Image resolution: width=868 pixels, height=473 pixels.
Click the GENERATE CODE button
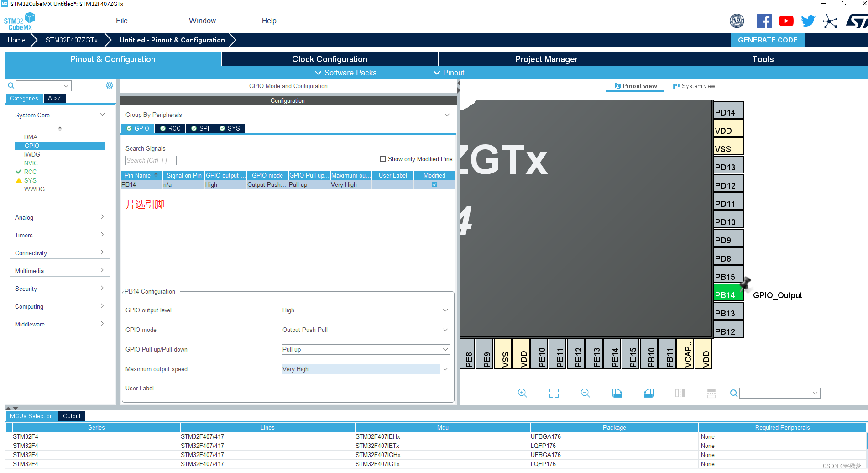click(x=768, y=40)
